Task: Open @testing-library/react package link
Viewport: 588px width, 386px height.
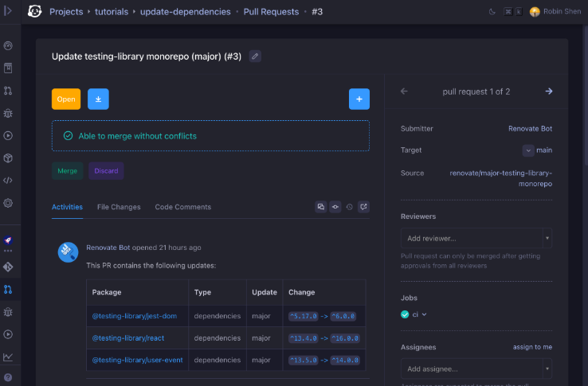Action: [128, 338]
